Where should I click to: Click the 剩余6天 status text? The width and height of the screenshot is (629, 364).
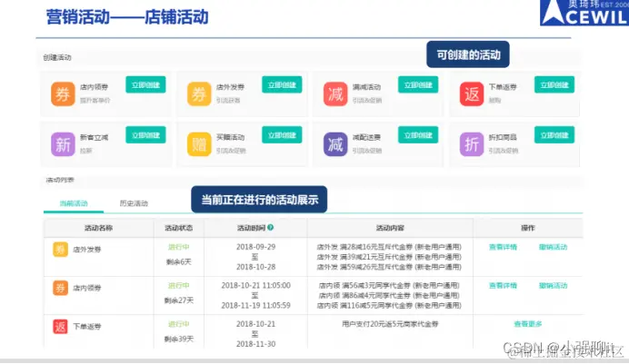point(179,262)
